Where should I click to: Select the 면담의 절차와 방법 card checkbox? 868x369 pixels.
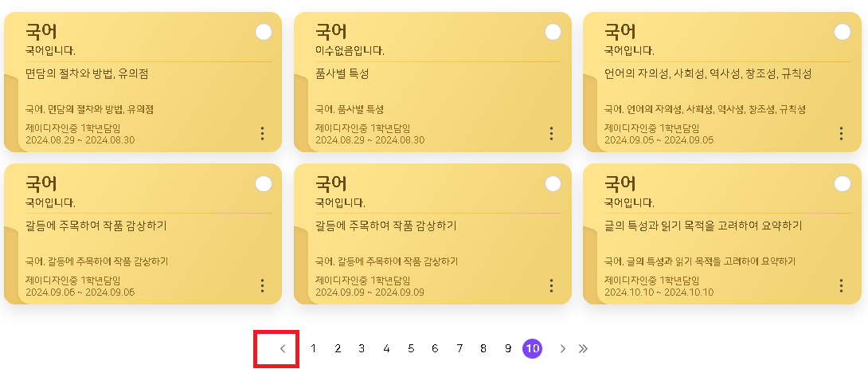264,32
